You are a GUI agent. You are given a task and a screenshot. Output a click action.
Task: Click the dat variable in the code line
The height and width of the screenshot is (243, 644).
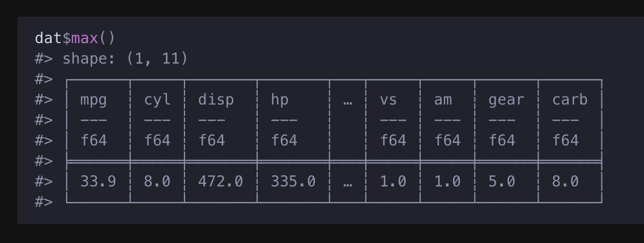tap(48, 38)
